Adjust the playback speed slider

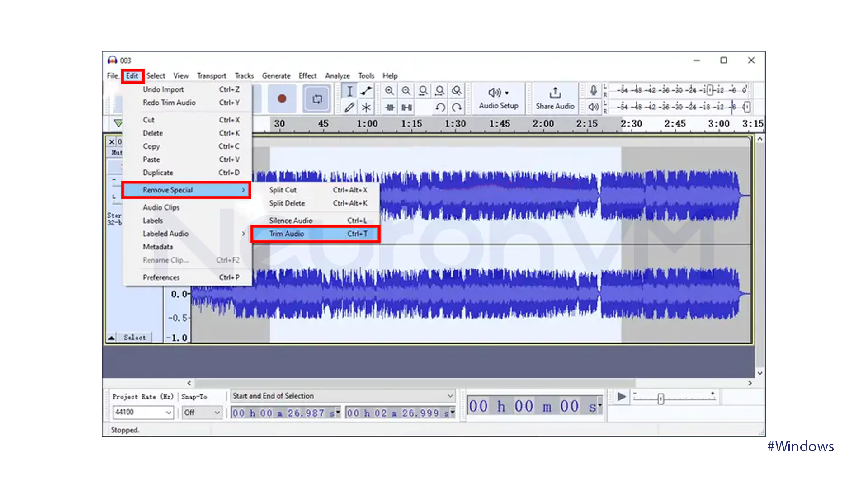660,399
